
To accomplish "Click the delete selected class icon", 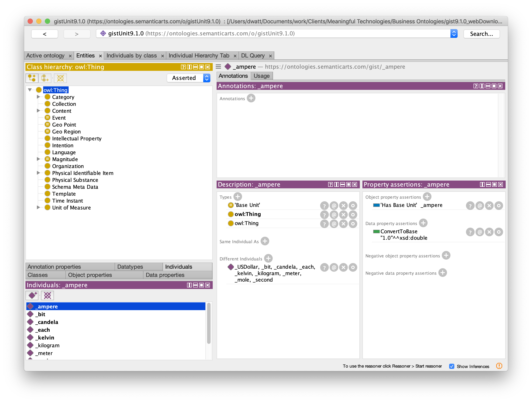I will (60, 78).
